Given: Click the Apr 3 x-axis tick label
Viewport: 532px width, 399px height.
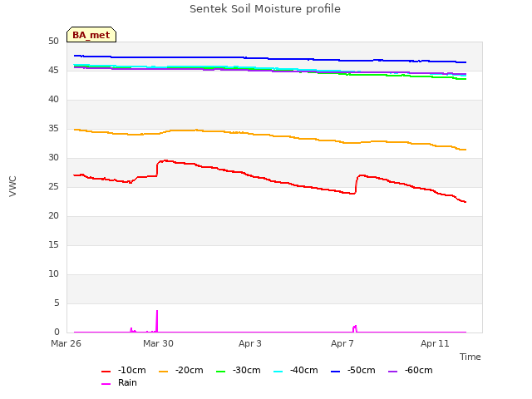Looking at the screenshot, I should click(250, 343).
